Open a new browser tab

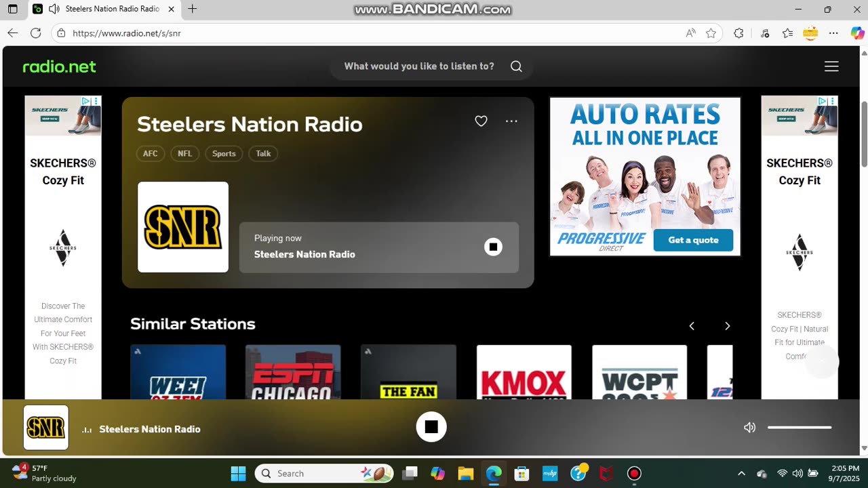click(193, 9)
